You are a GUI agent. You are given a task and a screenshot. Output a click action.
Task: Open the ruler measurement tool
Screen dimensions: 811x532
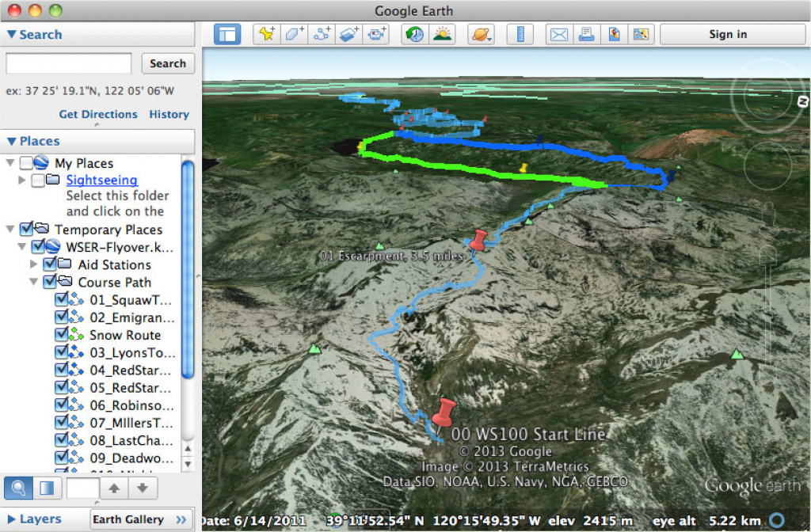pos(520,34)
